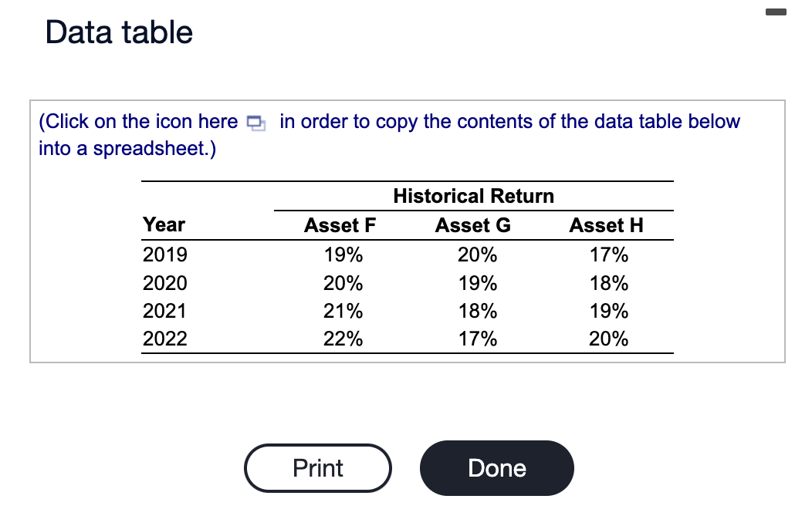Click the Data table heading

[x=119, y=32]
